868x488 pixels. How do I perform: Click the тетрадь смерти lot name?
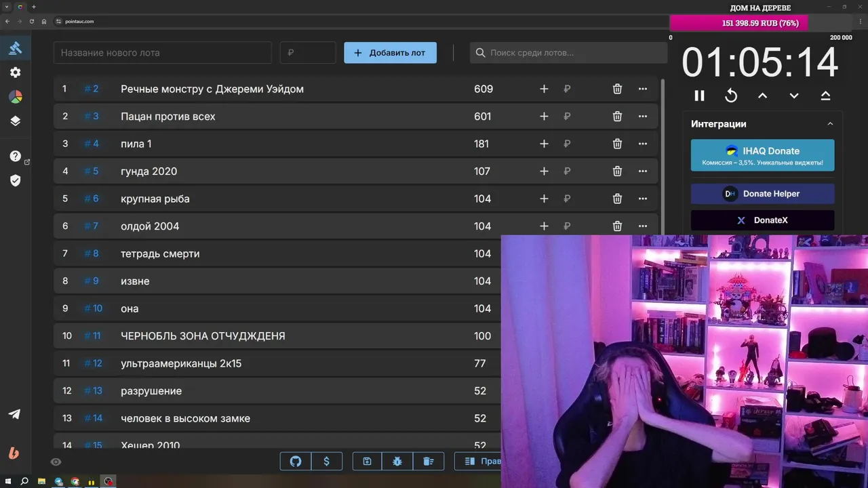tap(160, 253)
